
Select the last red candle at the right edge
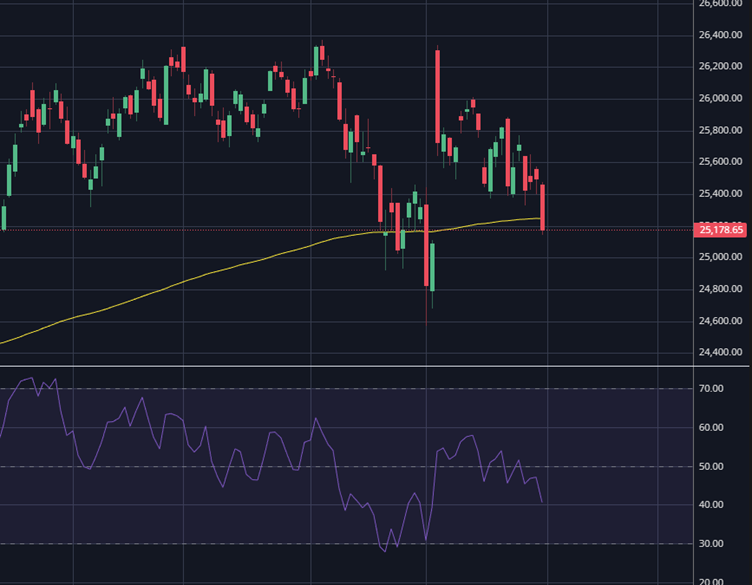pyautogui.click(x=543, y=207)
